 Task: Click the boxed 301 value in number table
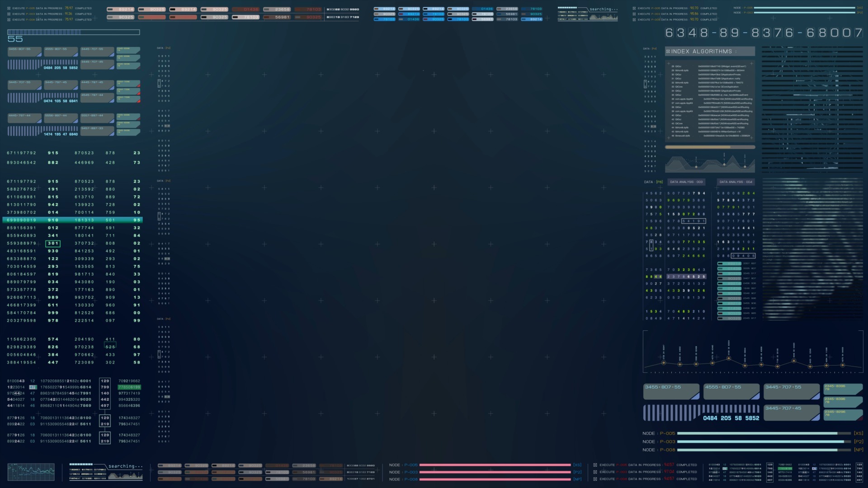pyautogui.click(x=53, y=244)
